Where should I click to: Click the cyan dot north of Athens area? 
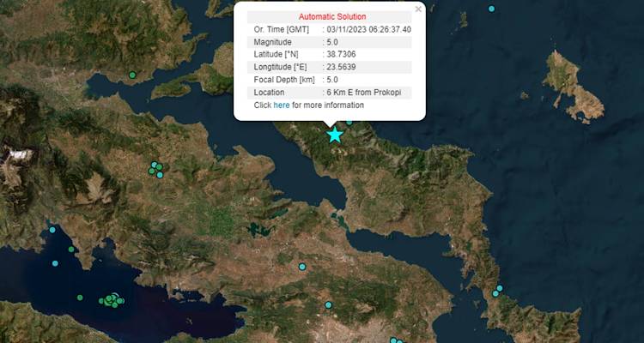tap(328, 305)
